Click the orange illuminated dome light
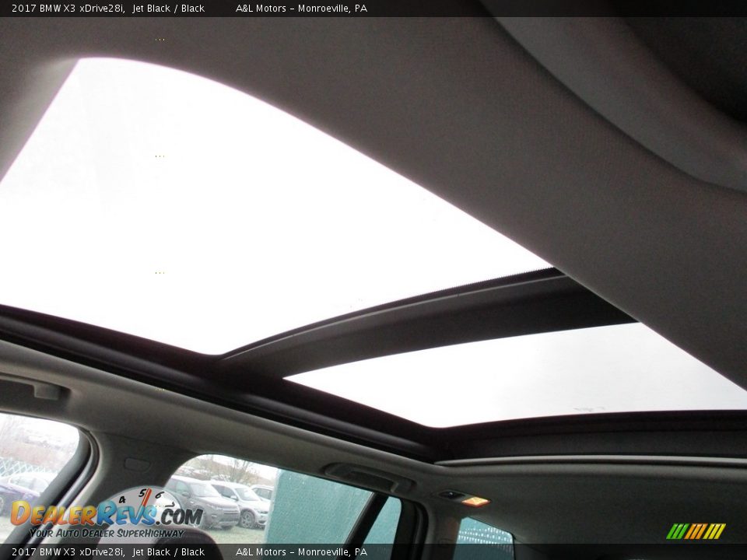The height and width of the screenshot is (560, 747). pyautogui.click(x=474, y=501)
